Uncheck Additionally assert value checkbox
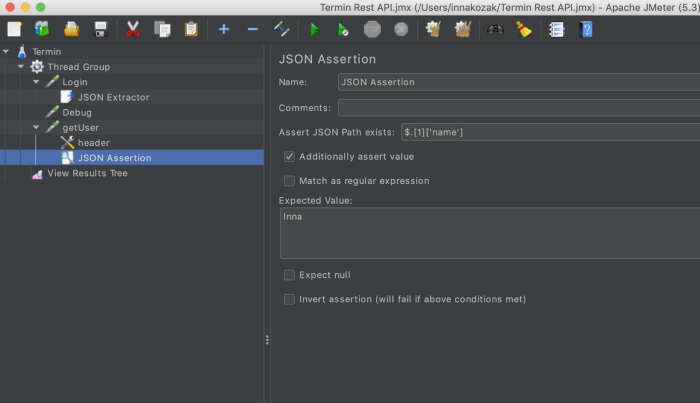 (x=289, y=157)
